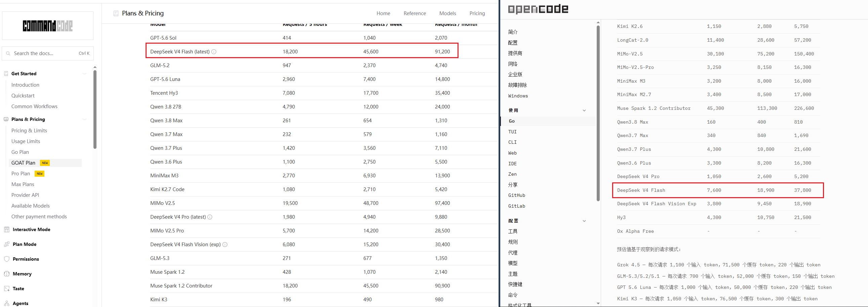Image resolution: width=868 pixels, height=307 pixels.
Task: Open the Pro Plan page
Action: 21,174
